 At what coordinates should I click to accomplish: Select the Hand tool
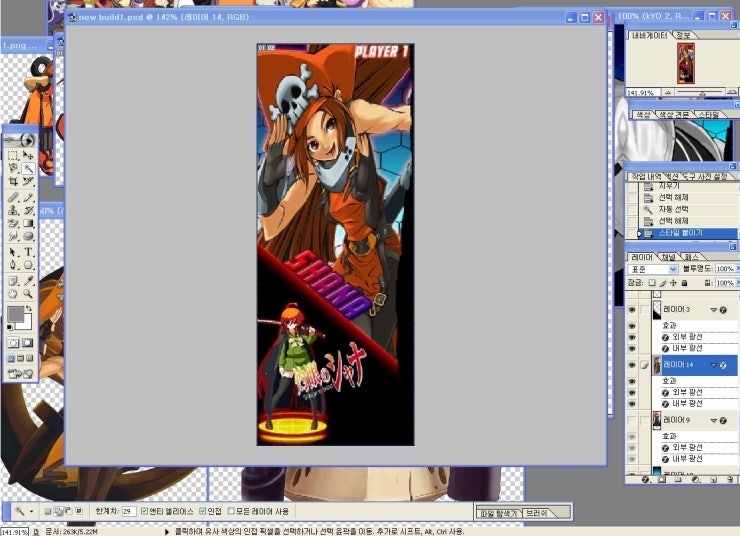13,294
